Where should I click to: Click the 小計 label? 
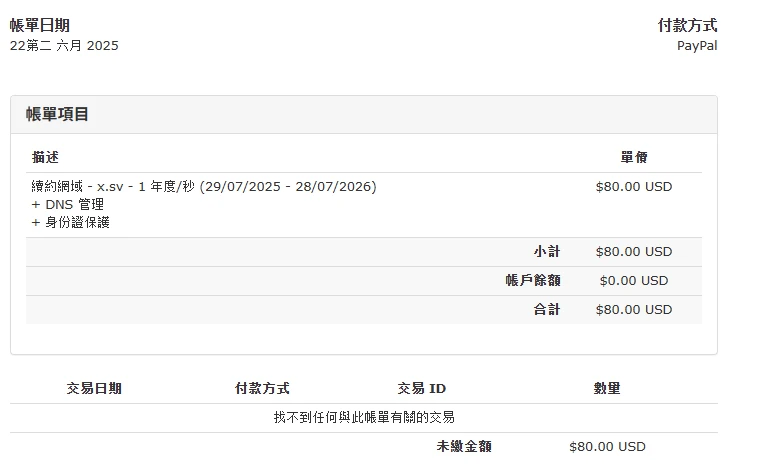[546, 252]
